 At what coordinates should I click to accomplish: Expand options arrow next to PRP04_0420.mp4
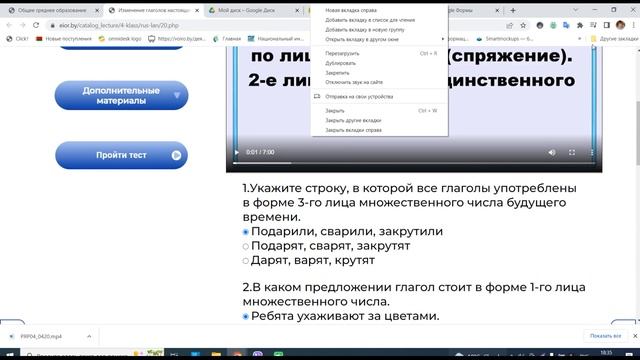[x=89, y=336]
